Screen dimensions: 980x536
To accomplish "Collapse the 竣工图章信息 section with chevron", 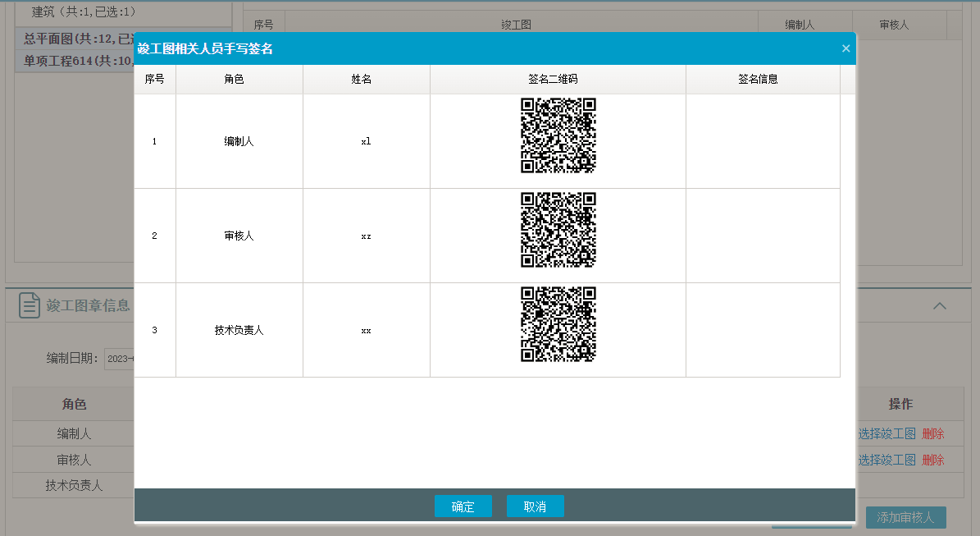I will point(939,306).
